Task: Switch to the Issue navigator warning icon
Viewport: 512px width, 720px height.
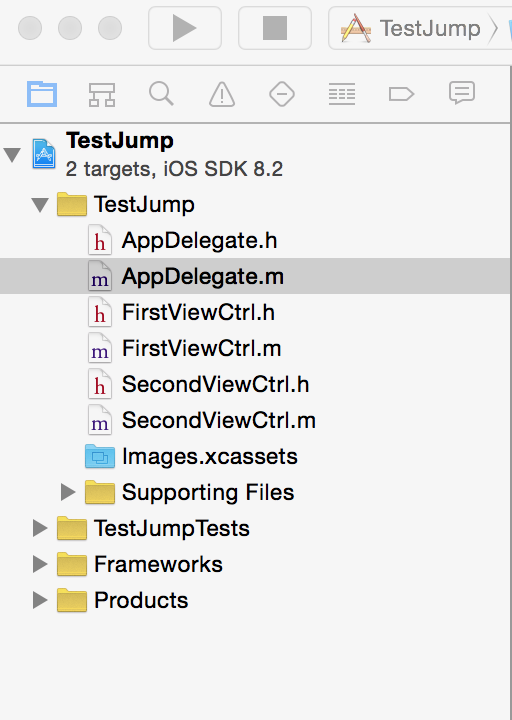Action: click(222, 94)
